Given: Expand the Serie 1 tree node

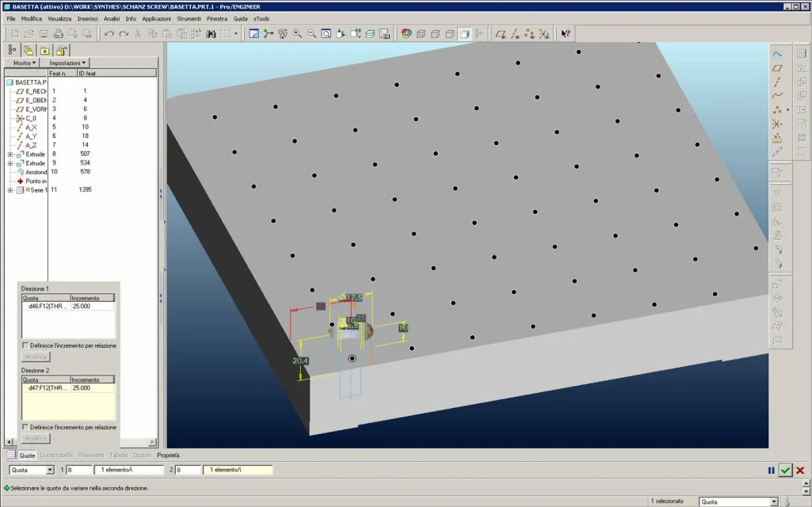Looking at the screenshot, I should 10,190.
